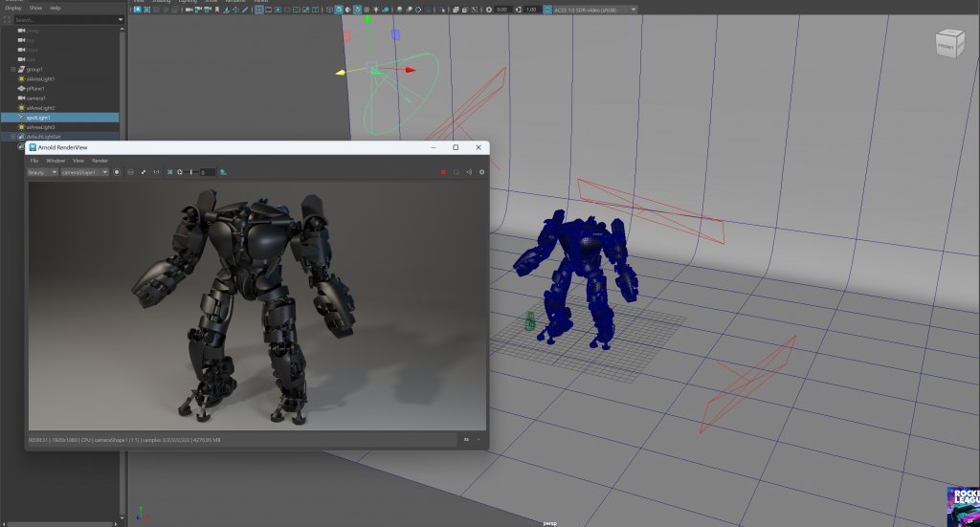Open the ACES 1.0 SDR-video view transform dropdown
Viewport: 980px width, 527px height.
[595, 10]
